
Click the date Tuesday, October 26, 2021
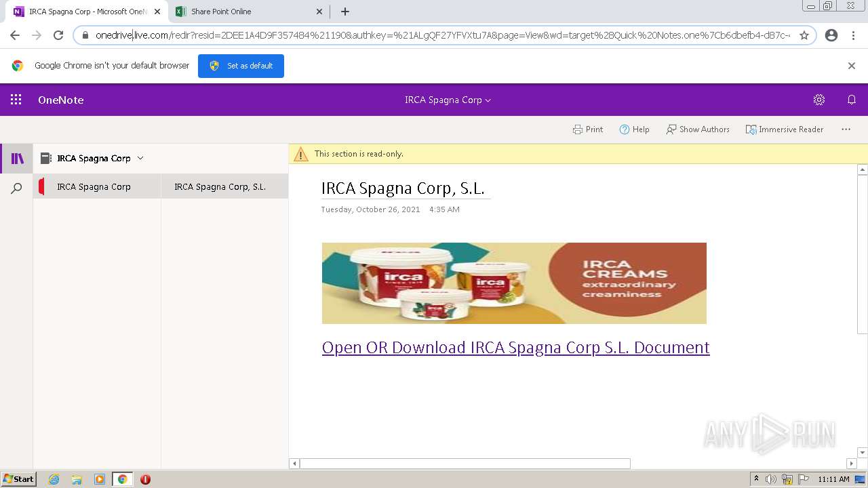370,209
